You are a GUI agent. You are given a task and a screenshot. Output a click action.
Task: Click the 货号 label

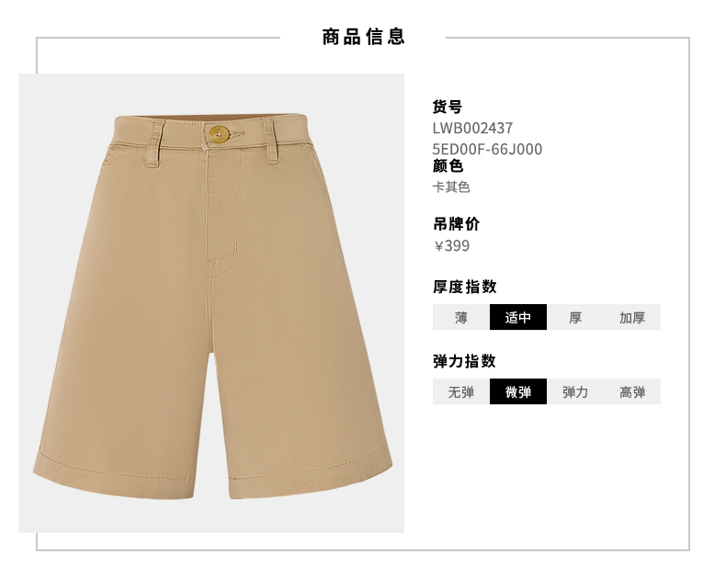[x=448, y=107]
